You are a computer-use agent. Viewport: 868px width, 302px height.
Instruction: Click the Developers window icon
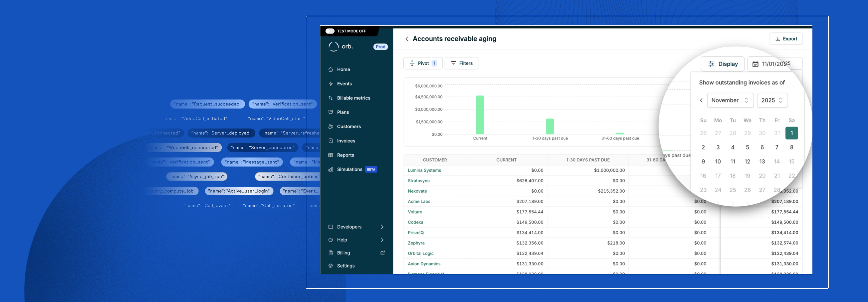click(x=330, y=227)
